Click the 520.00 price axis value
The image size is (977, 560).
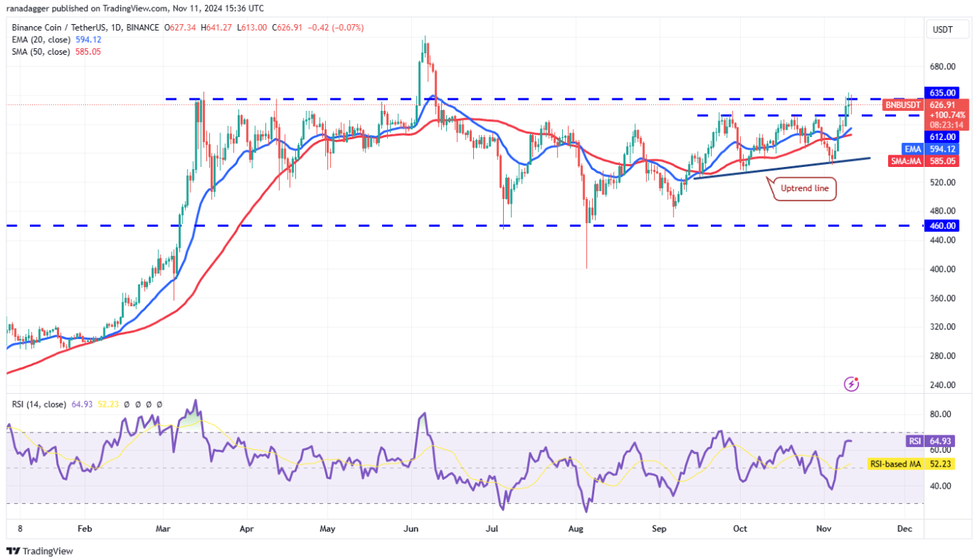click(943, 182)
